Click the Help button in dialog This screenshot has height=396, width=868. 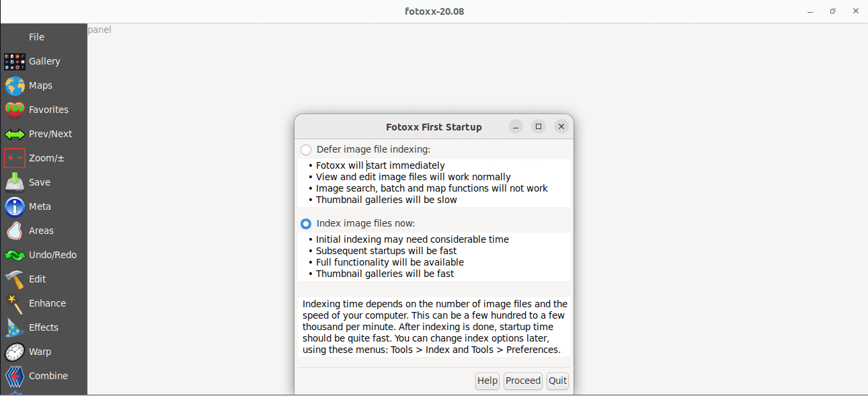487,381
